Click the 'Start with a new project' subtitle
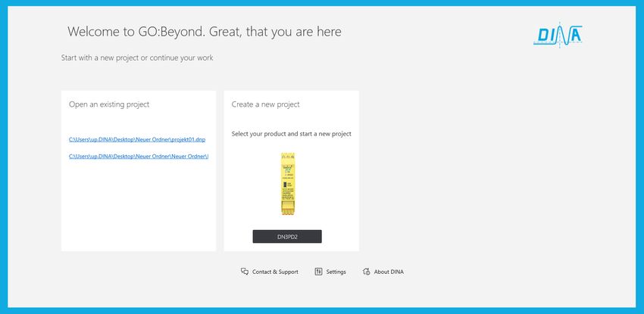Image resolution: width=644 pixels, height=314 pixels. click(137, 58)
